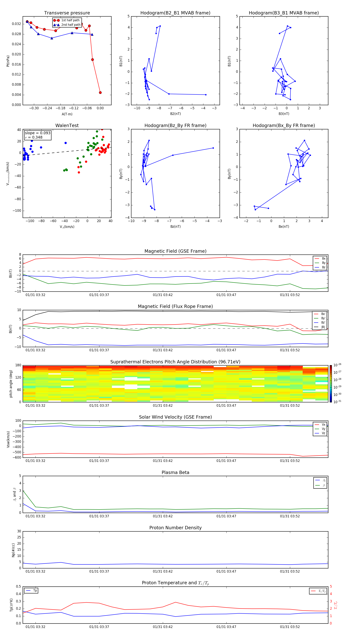Click 'Magnetic Field (Flux Rope Frame)' title

[175, 307]
